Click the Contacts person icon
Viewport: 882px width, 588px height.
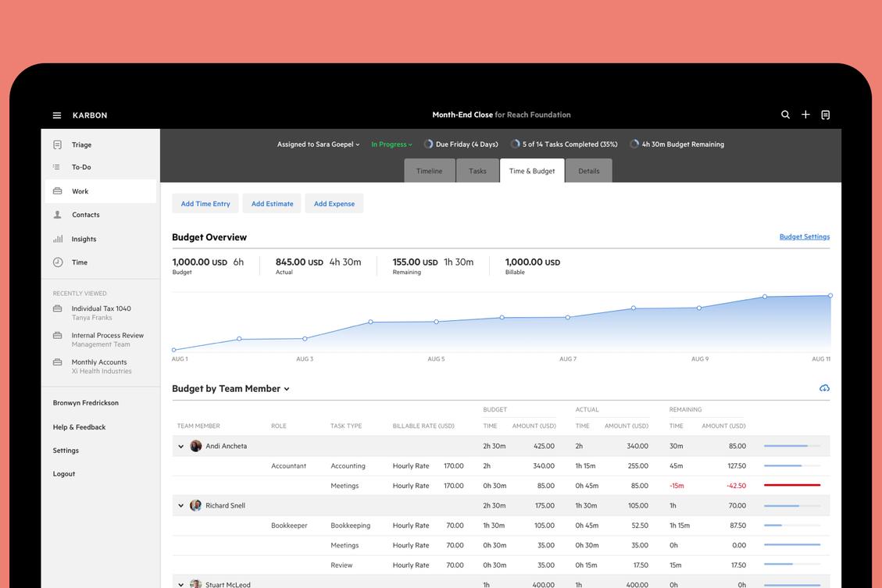57,215
